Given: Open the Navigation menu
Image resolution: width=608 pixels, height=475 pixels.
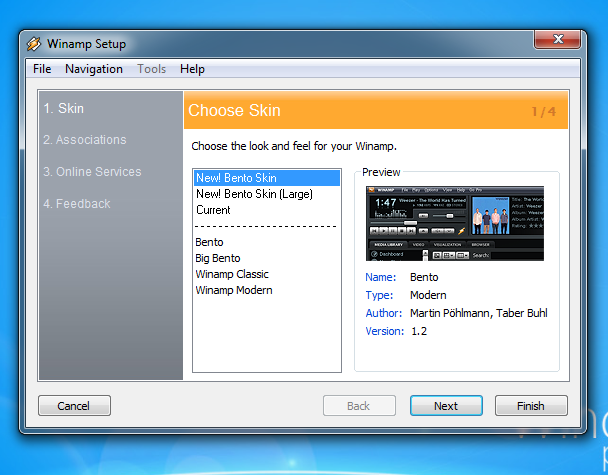Looking at the screenshot, I should [x=94, y=69].
